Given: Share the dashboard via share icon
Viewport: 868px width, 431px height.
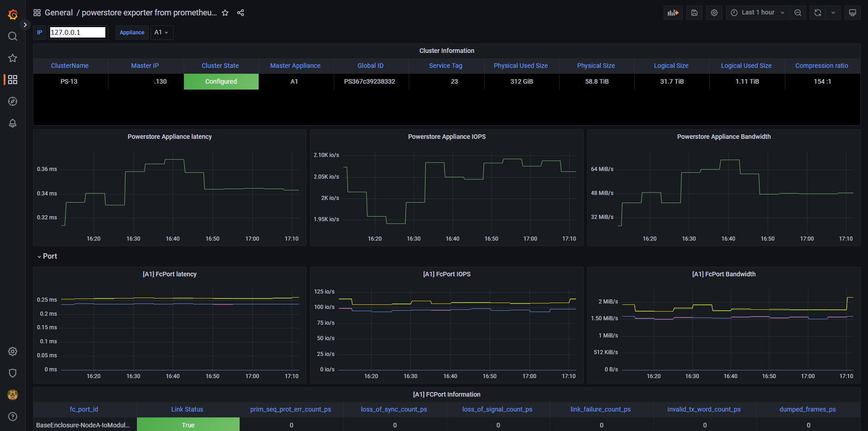Looking at the screenshot, I should pyautogui.click(x=241, y=13).
